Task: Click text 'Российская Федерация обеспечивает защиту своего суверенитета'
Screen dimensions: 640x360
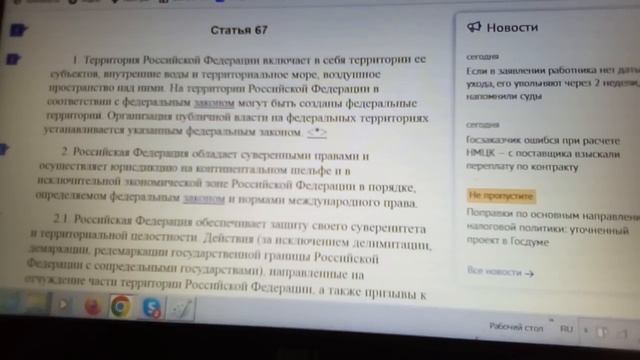Action: 249,224
